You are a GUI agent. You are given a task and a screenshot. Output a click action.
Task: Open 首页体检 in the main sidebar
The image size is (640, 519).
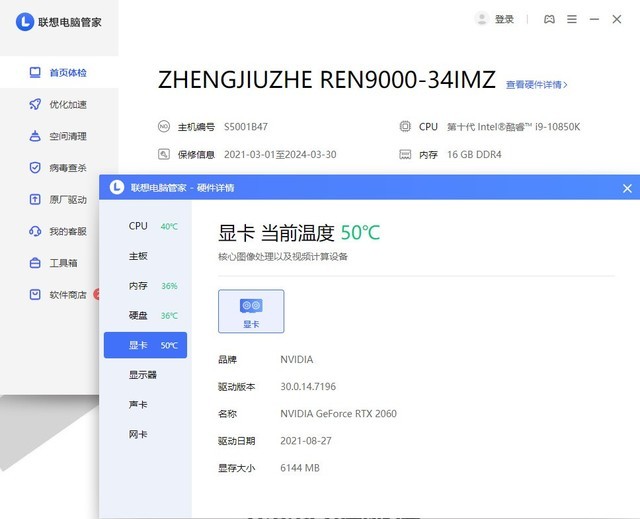coord(59,73)
